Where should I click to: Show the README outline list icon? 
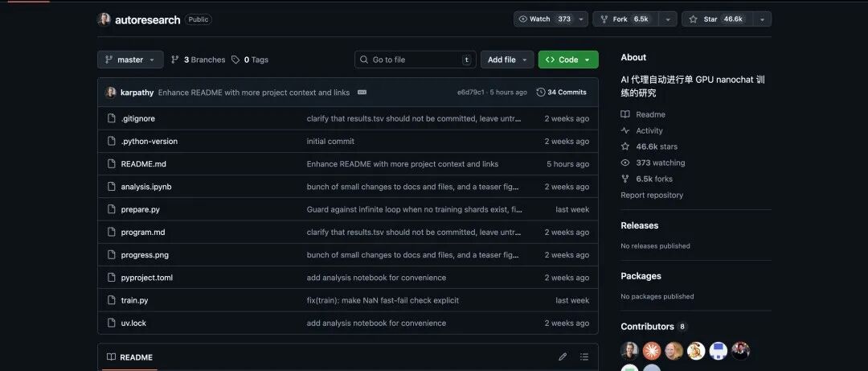584,357
